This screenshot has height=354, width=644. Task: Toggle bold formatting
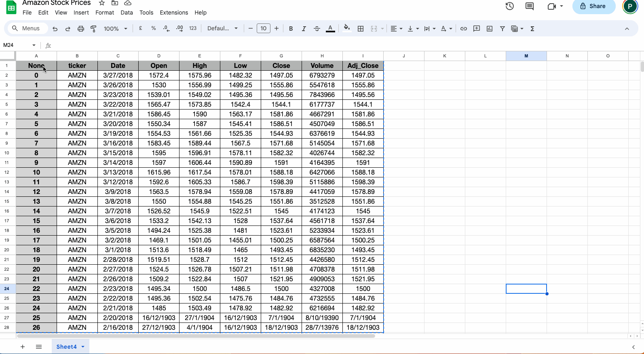tap(291, 29)
